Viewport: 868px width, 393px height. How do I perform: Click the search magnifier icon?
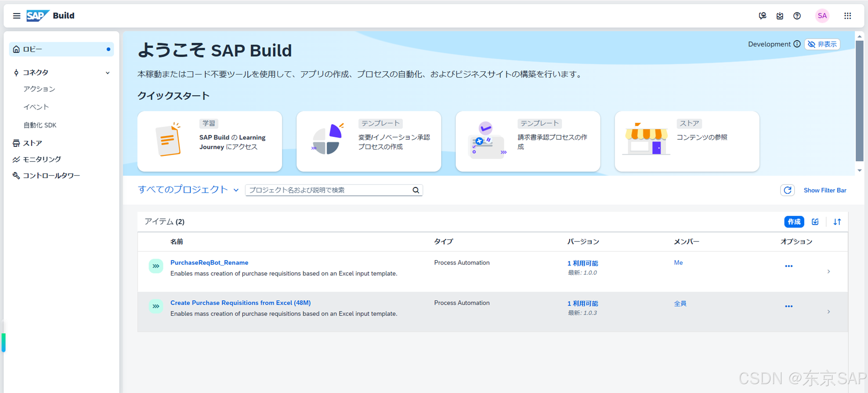click(416, 190)
